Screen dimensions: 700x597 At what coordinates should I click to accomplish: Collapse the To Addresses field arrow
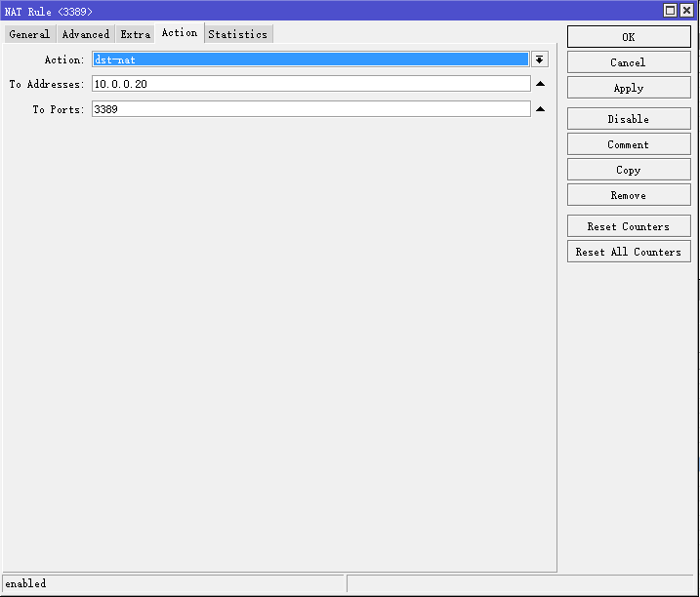tap(540, 84)
